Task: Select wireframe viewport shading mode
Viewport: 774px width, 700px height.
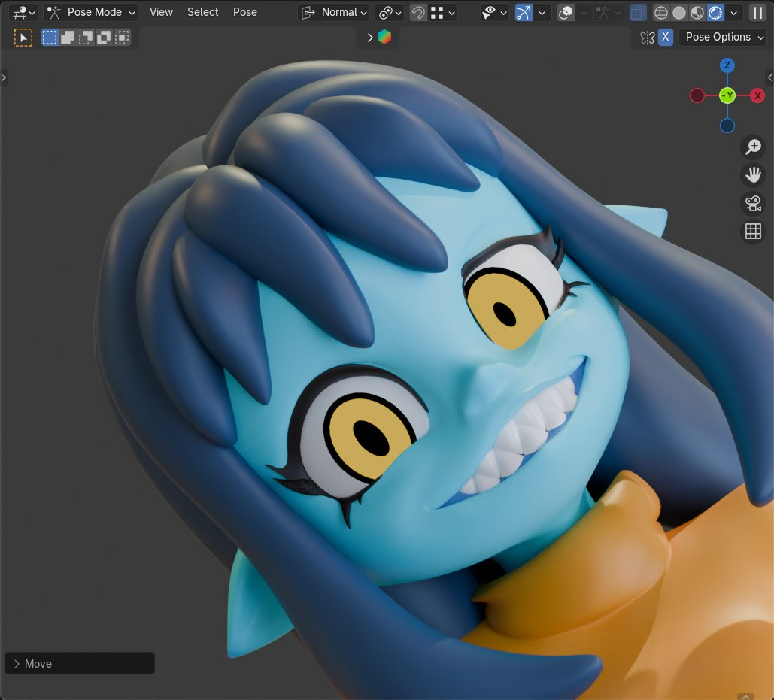Action: tap(661, 13)
